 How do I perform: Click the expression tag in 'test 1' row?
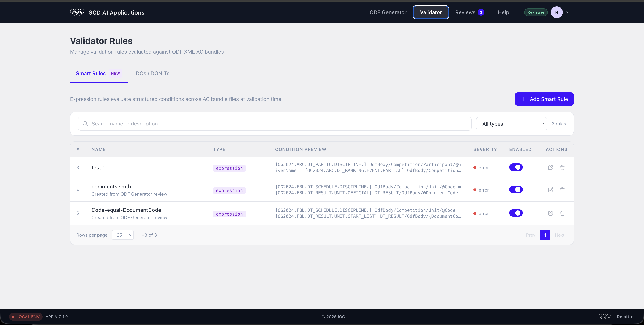[229, 168]
